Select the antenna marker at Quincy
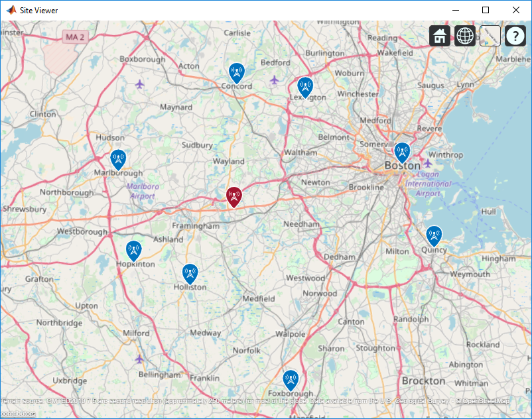Viewport: 532px width, 419px height. [x=434, y=235]
